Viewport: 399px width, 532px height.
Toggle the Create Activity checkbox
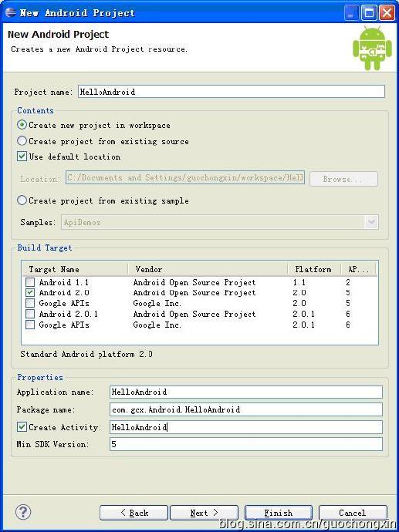click(22, 427)
